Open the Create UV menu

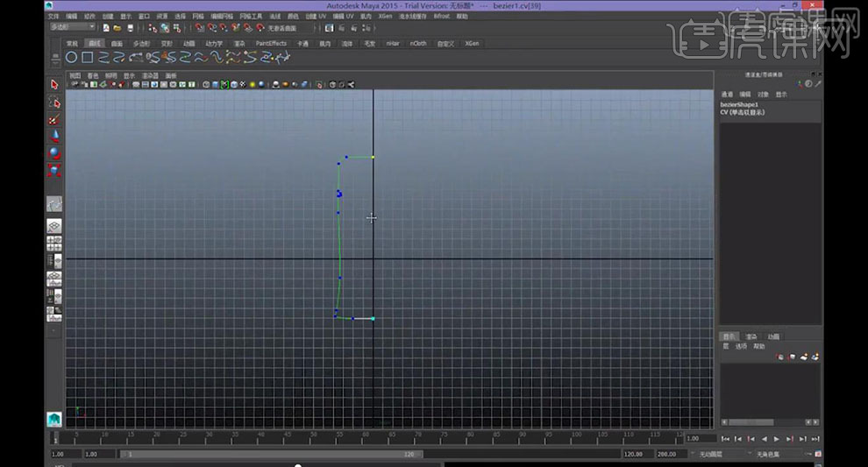pos(316,16)
